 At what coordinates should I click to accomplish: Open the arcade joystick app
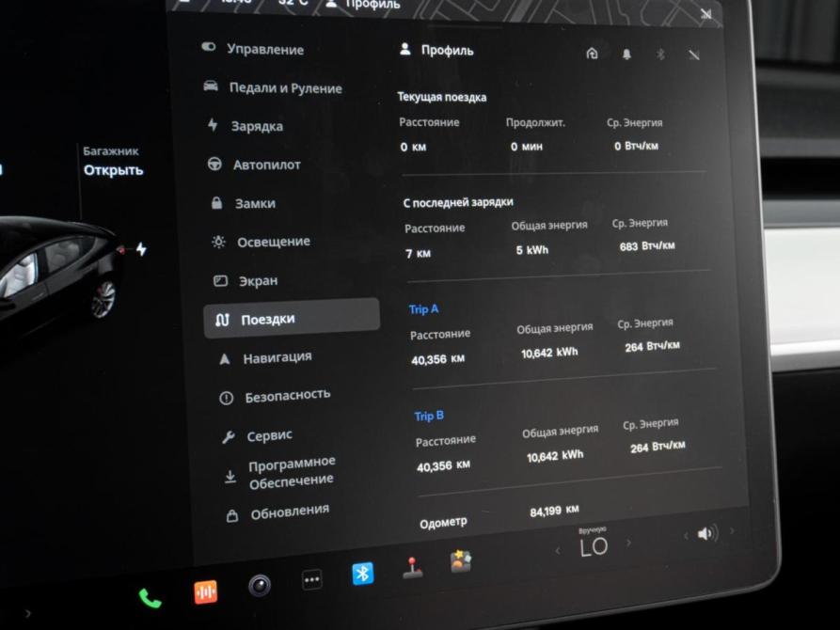[412, 568]
